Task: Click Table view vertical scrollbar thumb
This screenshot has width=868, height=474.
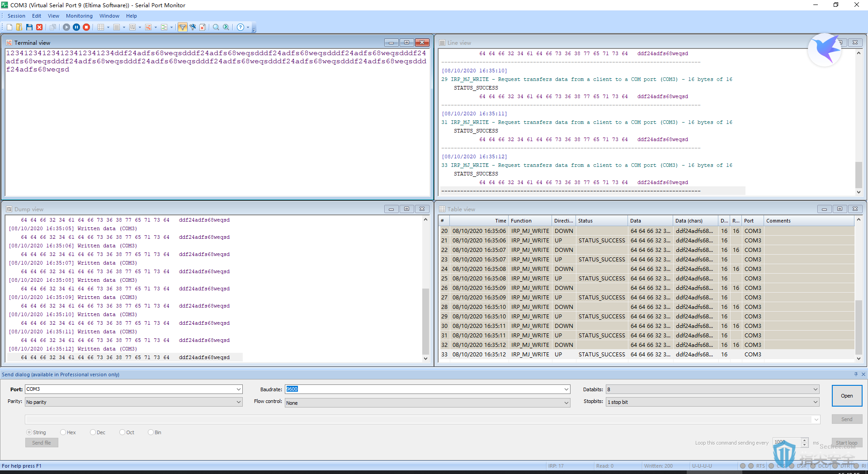Action: tap(859, 327)
